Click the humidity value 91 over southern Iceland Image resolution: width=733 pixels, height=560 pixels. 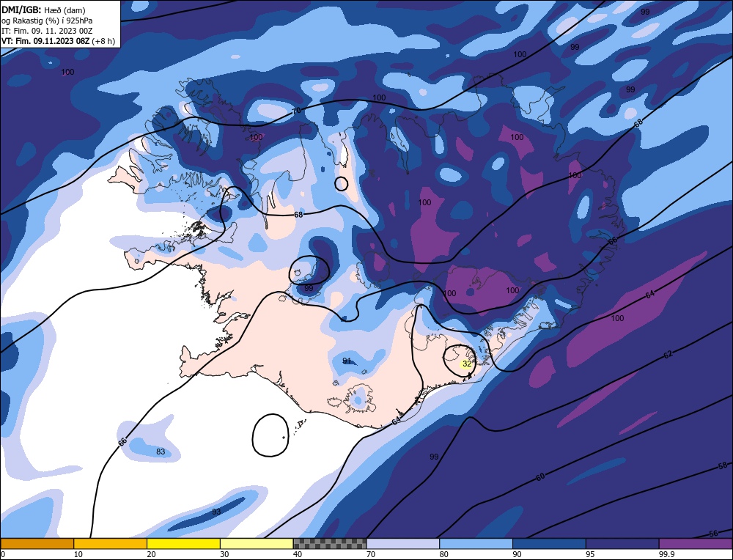[347, 361]
